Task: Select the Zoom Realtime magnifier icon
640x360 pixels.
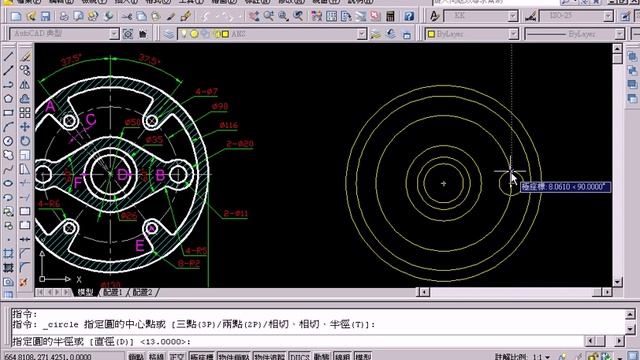Action: tap(269, 16)
